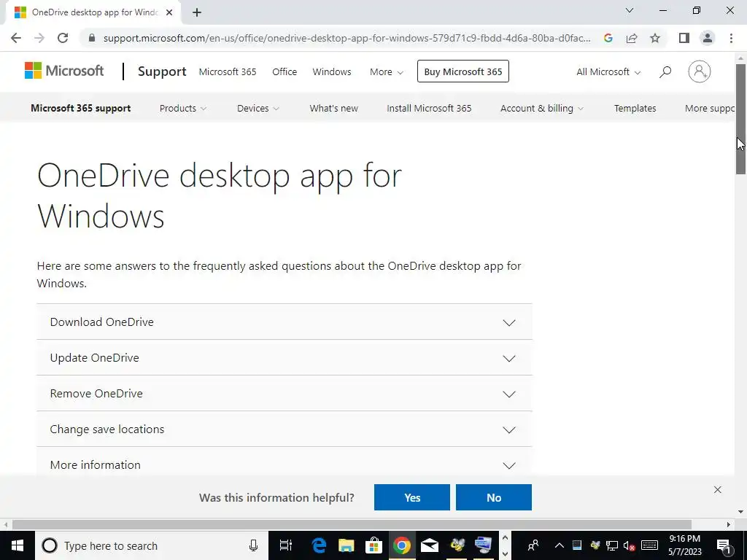Image resolution: width=747 pixels, height=560 pixels.
Task: Click the browser forward arrow
Action: [x=39, y=38]
